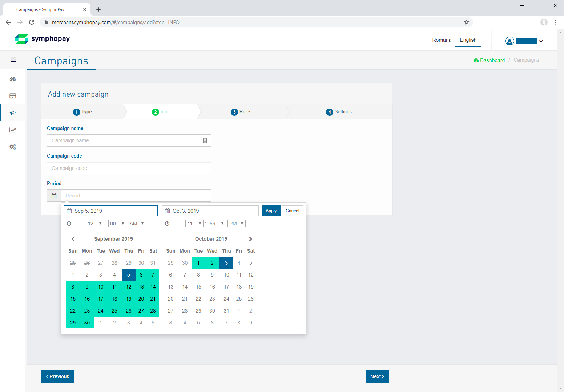Apply the selected date range
Image resolution: width=564 pixels, height=392 pixels.
pos(271,211)
